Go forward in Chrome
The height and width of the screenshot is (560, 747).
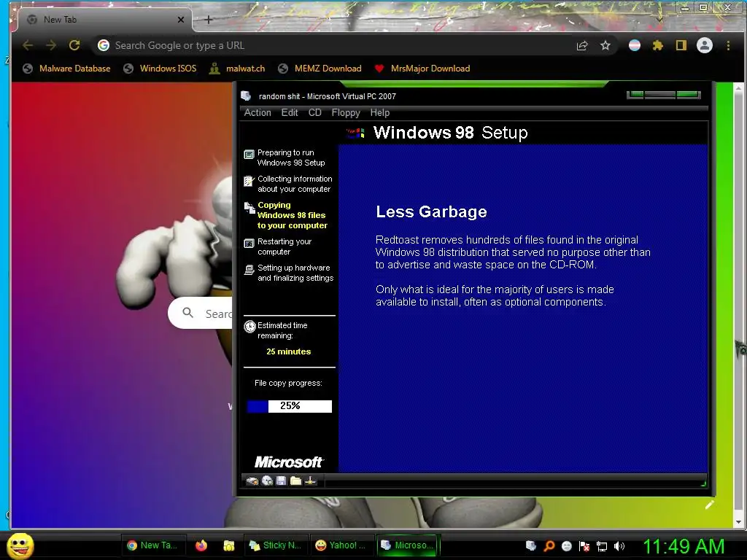(51, 45)
